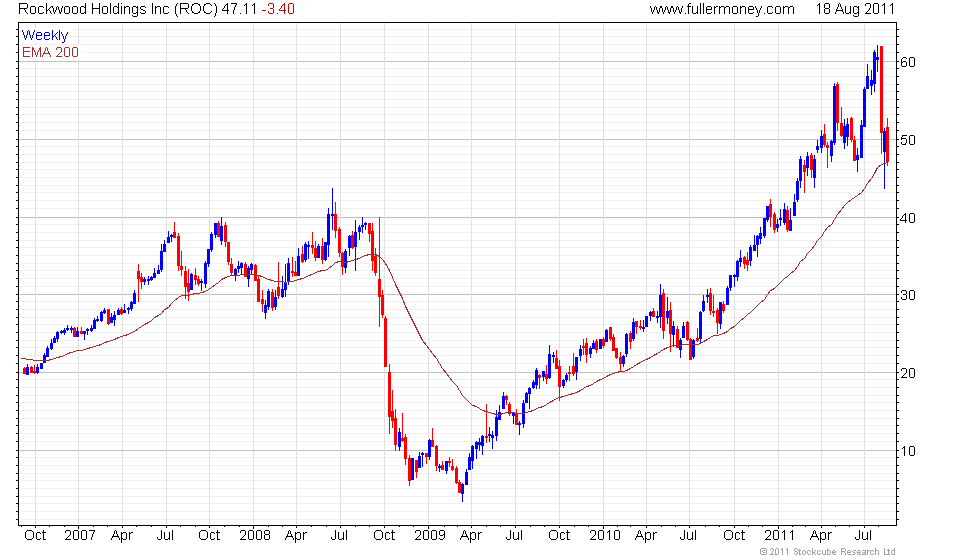Image resolution: width=980 pixels, height=560 pixels.
Task: Click the Oct label before 2011
Action: (x=734, y=536)
